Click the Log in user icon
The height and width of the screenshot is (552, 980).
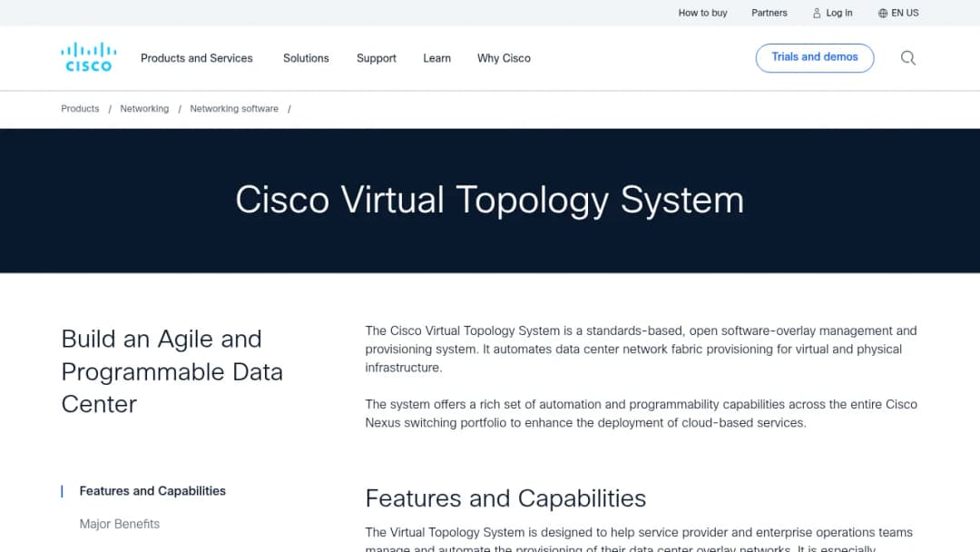coord(817,13)
